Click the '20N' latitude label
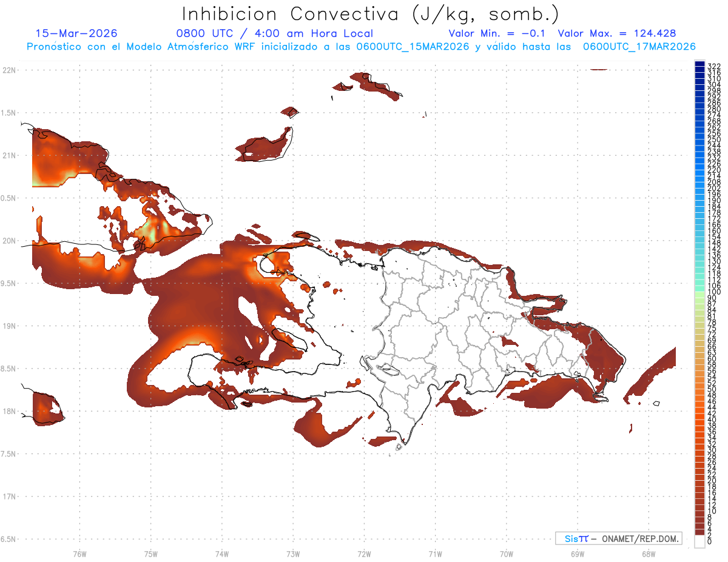Viewport: 728px width, 562px height. 9,241
